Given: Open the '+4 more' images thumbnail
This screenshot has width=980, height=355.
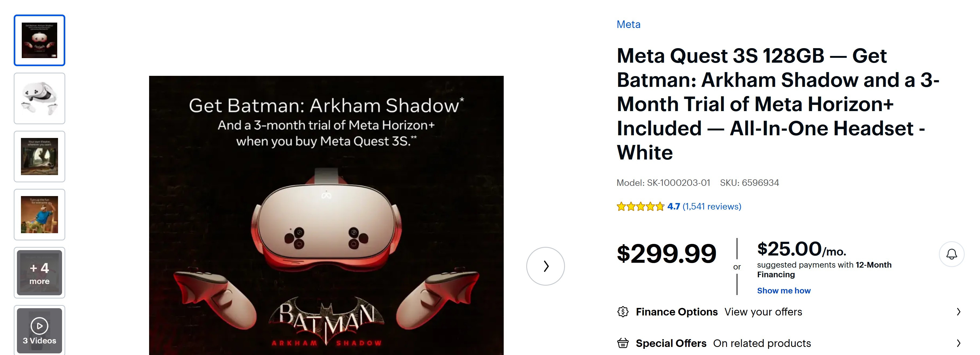Looking at the screenshot, I should click(x=39, y=273).
